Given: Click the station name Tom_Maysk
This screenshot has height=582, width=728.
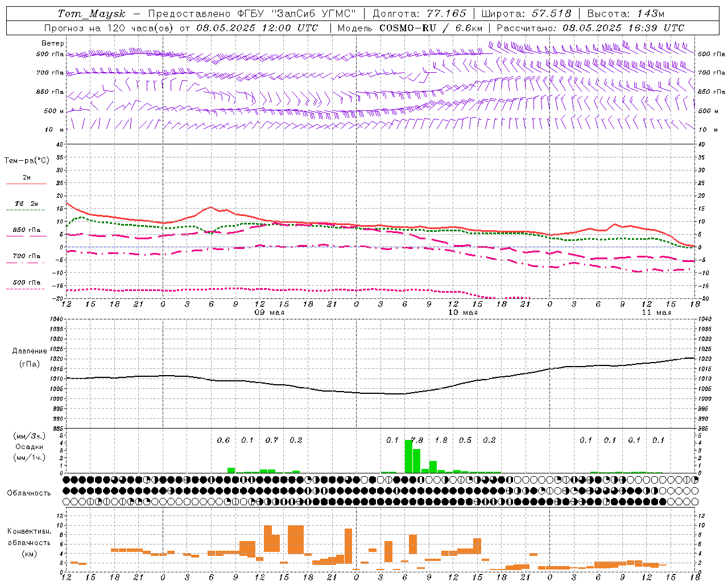Looking at the screenshot, I should point(92,14).
